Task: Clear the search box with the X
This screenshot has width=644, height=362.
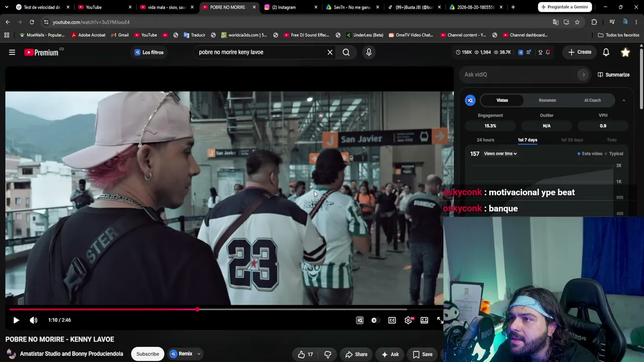Action: click(x=330, y=52)
